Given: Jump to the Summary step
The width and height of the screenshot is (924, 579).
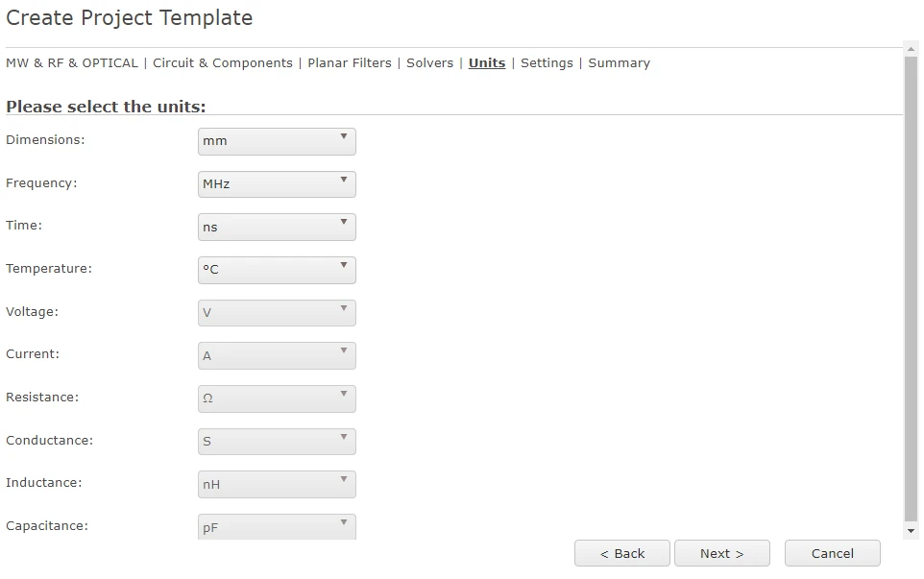Looking at the screenshot, I should click(x=620, y=63).
